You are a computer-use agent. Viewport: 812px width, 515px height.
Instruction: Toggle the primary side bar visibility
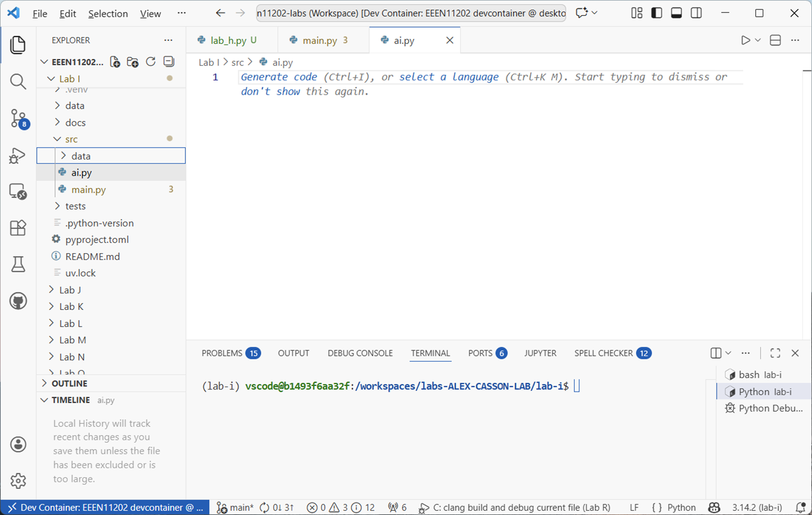pyautogui.click(x=656, y=13)
